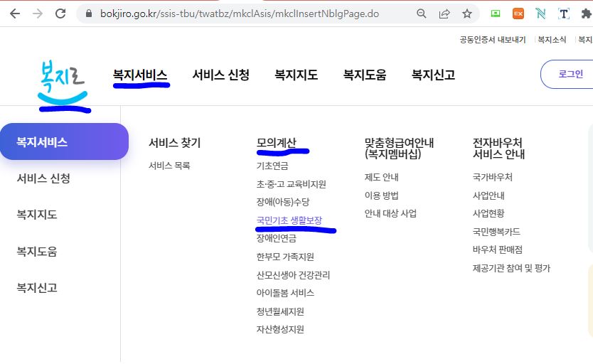Open 초·중·고 교육비지원 link
This screenshot has width=593, height=364.
click(292, 184)
